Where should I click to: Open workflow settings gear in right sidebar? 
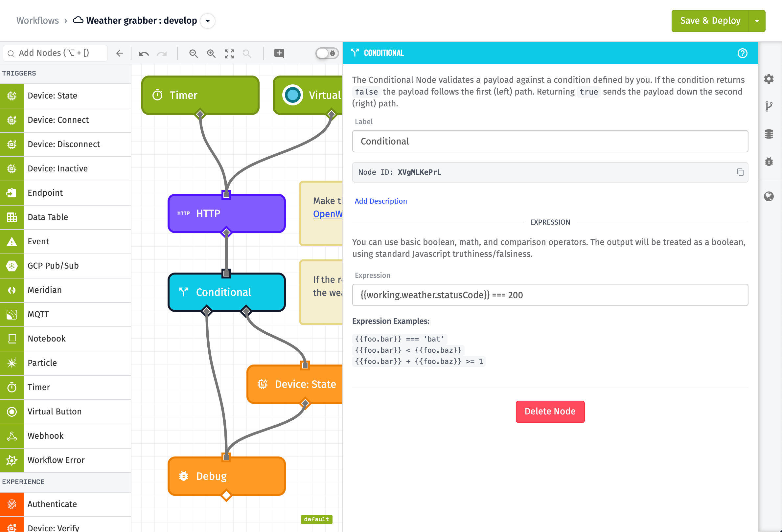[x=769, y=79]
